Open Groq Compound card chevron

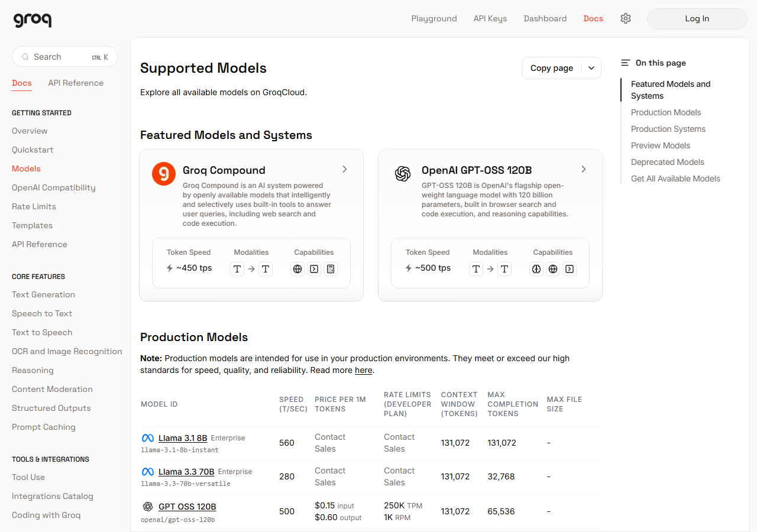click(x=345, y=169)
